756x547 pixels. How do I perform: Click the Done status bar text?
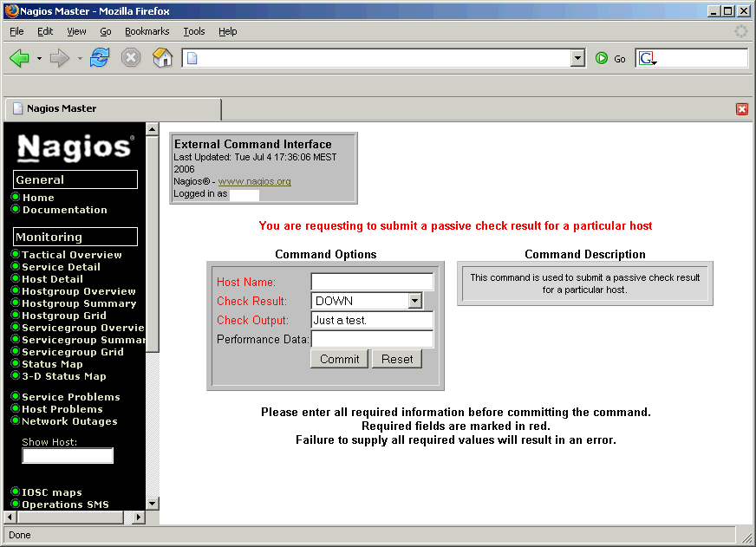tap(20, 535)
